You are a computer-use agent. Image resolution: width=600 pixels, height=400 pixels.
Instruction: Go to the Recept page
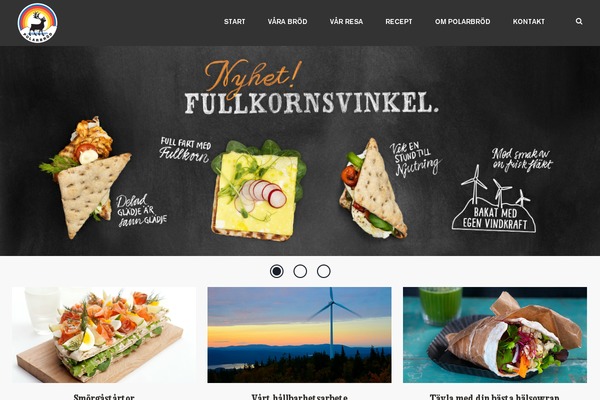tap(399, 22)
